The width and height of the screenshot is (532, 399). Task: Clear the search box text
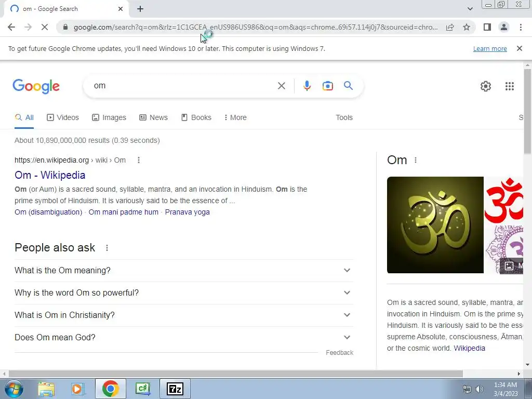point(281,86)
